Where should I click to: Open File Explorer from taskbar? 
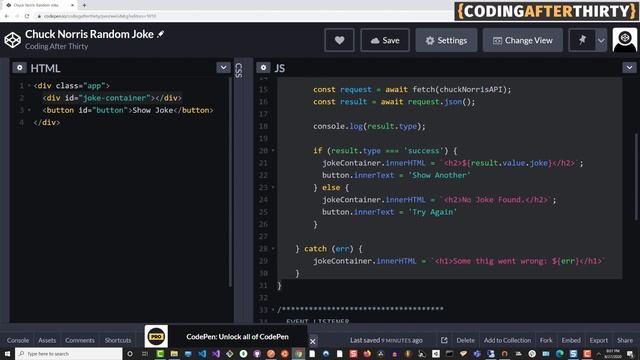coord(174,353)
